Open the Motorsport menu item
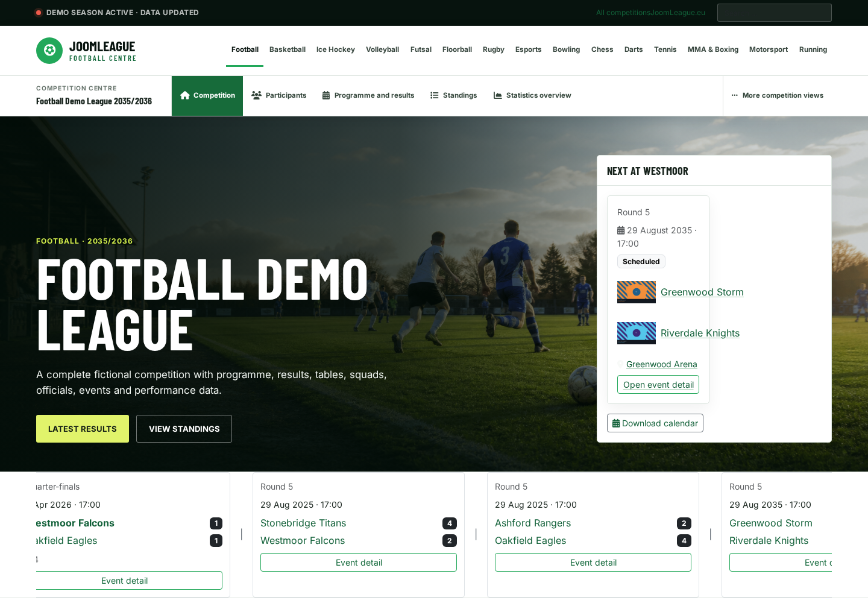The height and width of the screenshot is (603, 868). pos(769,49)
